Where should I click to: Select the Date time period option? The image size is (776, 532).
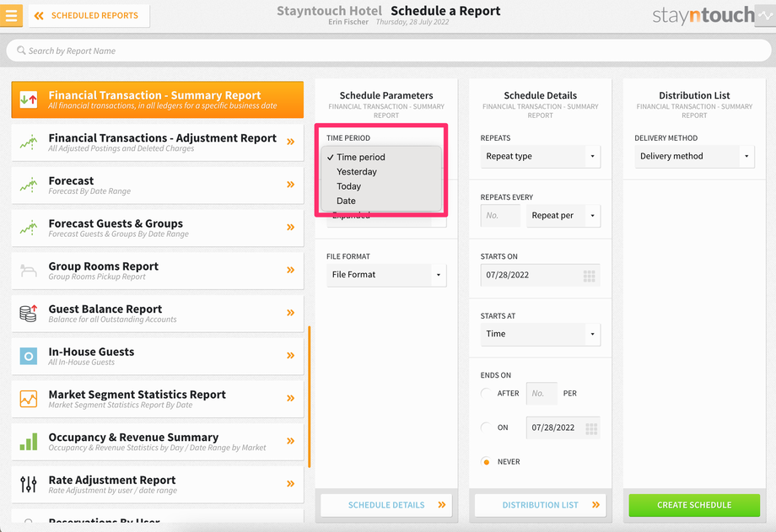pyautogui.click(x=381, y=201)
